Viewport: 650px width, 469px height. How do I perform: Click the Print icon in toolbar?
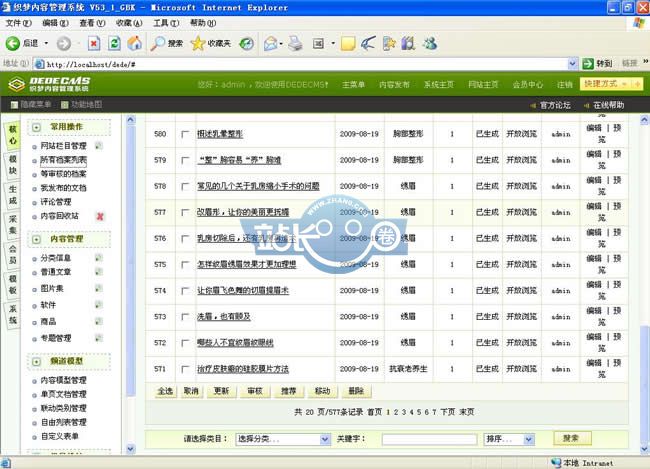[295, 43]
